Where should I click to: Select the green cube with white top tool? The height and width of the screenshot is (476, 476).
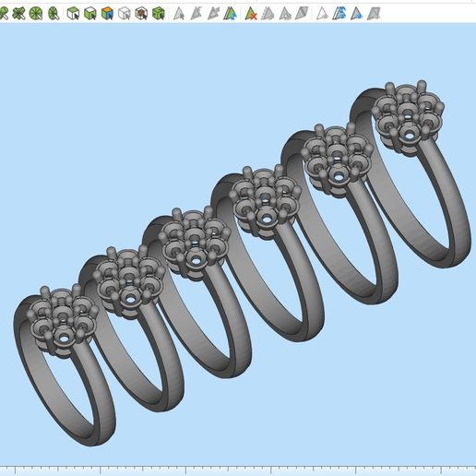pos(90,14)
